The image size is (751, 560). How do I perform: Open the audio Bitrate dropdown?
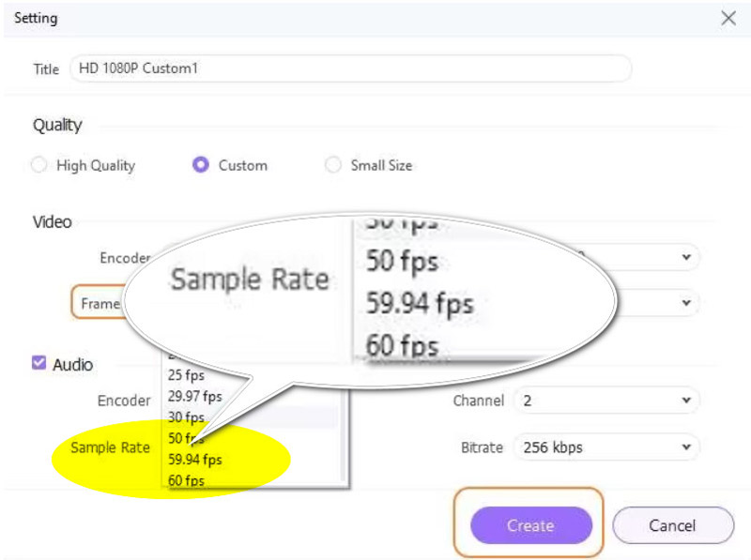(x=606, y=447)
